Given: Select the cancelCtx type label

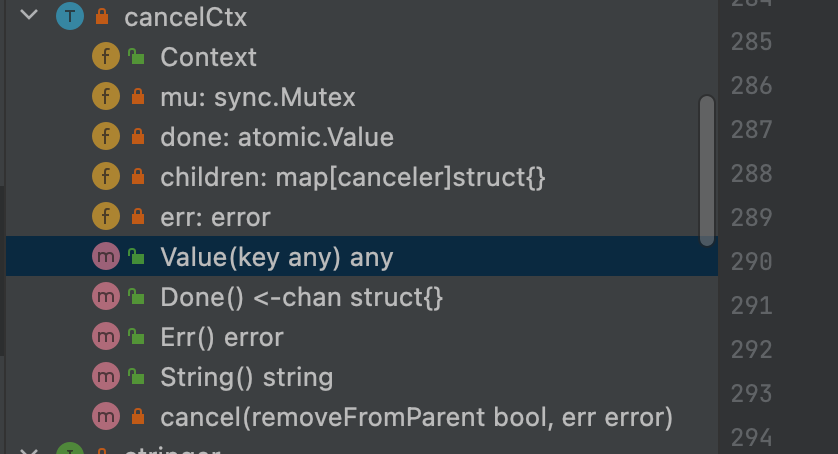Looking at the screenshot, I should [x=185, y=17].
